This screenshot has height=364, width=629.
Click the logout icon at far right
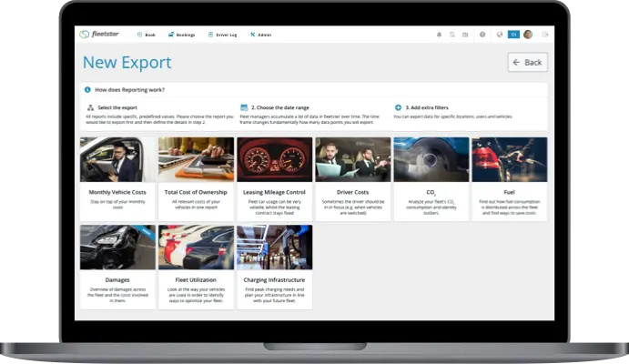click(544, 35)
